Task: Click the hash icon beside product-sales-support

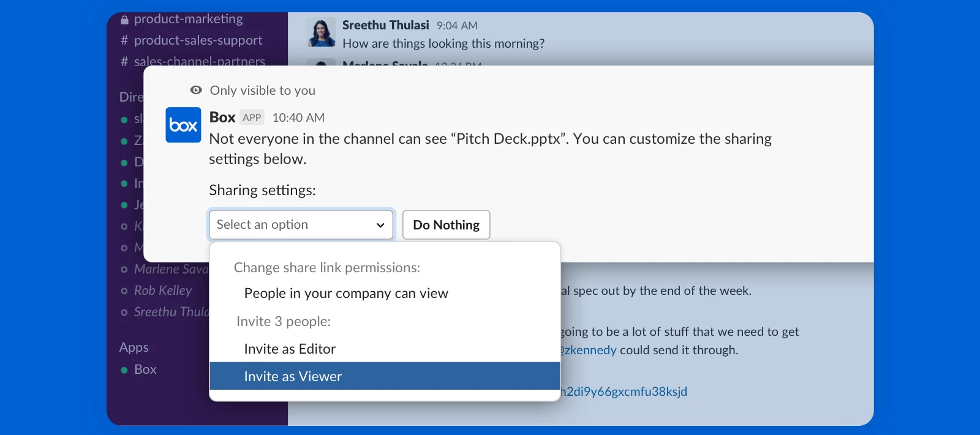Action: click(124, 40)
